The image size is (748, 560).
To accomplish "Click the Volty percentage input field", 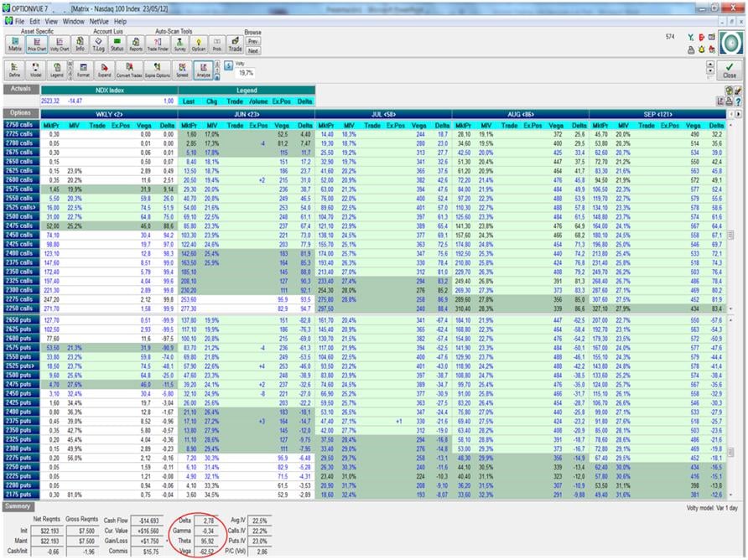I will click(246, 73).
